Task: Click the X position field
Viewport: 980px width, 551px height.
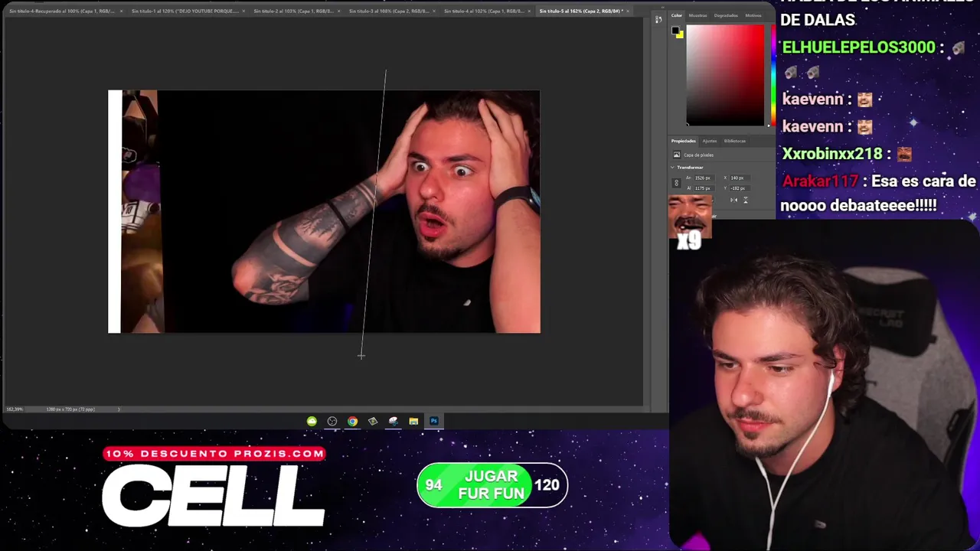Action: 740,178
